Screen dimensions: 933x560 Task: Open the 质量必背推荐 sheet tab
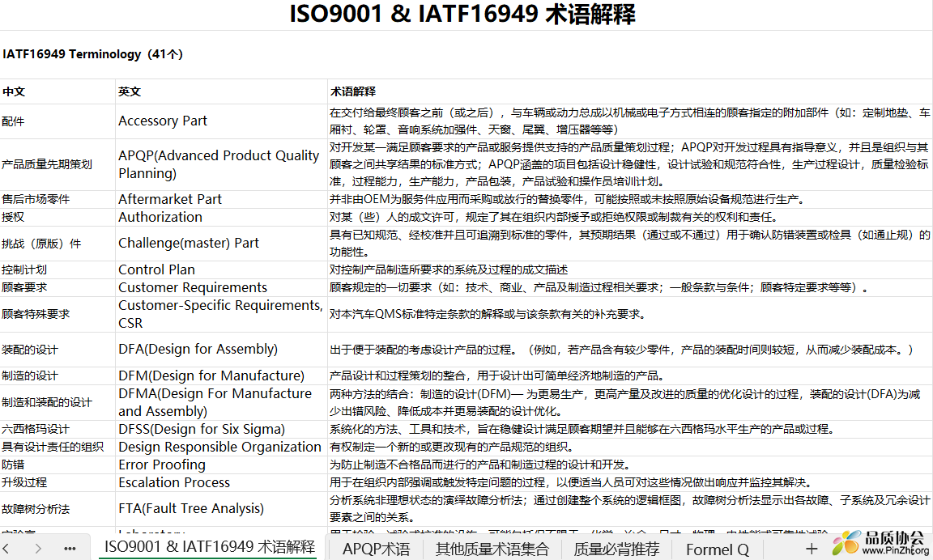click(616, 549)
